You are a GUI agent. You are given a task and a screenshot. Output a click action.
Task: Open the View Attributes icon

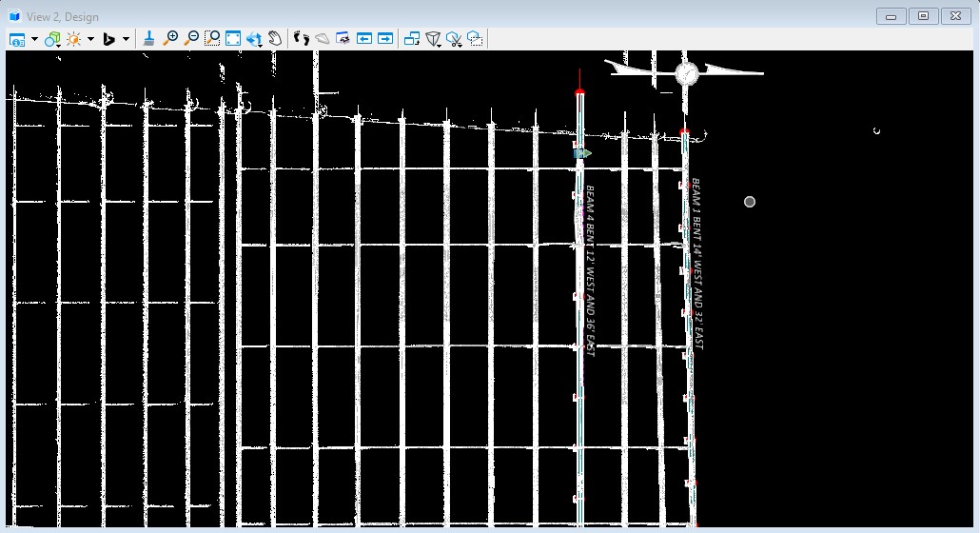[18, 39]
